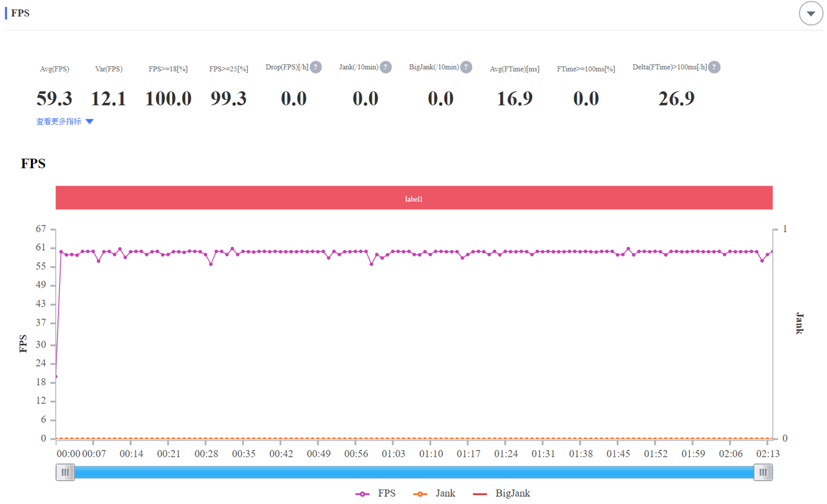Click the first FPS data point near 18
Screen dimensions: 827x504
coord(56,376)
